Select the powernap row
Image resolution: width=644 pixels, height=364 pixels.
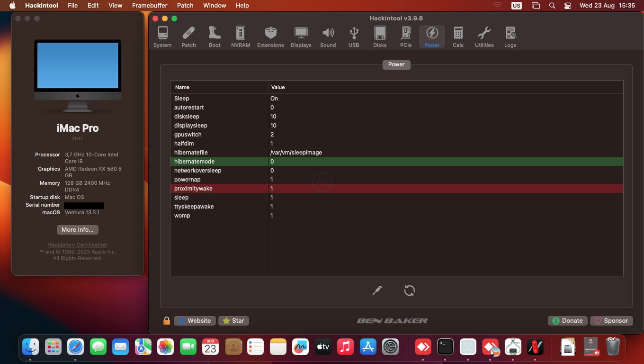click(x=397, y=180)
